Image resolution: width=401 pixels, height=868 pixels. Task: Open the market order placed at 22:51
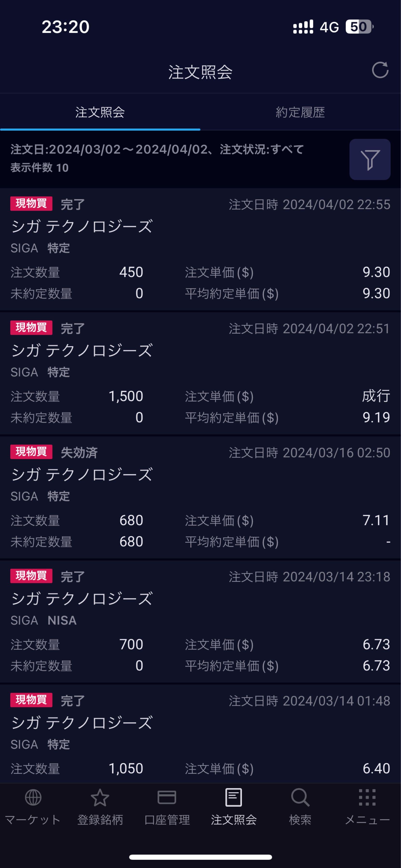point(200,373)
